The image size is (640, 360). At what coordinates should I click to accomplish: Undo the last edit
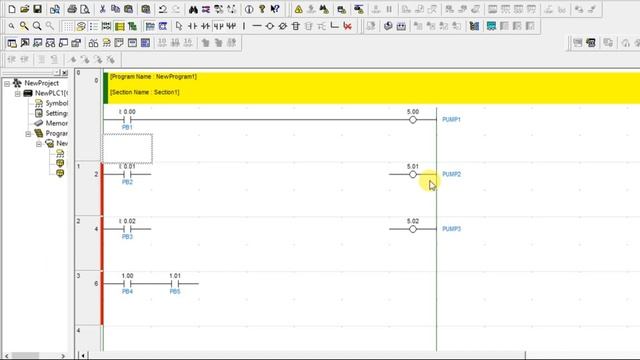point(162,9)
